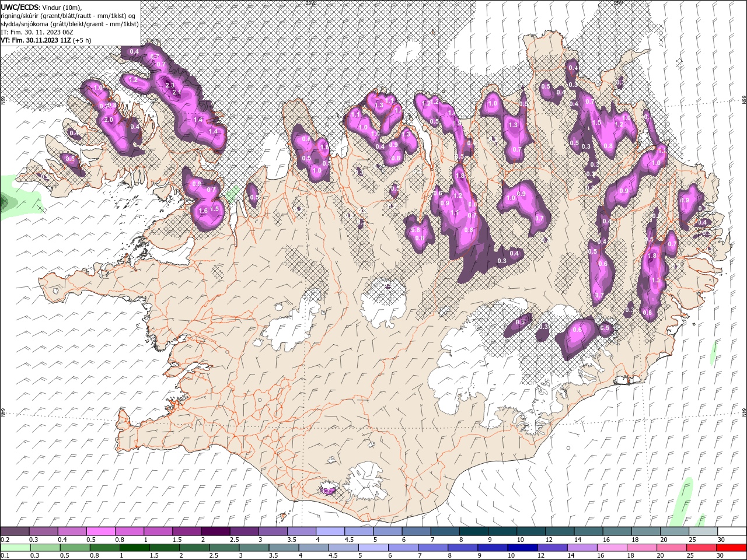Select the light pink swatch at 16 on rain scale
747x560 pixels.
click(x=611, y=547)
